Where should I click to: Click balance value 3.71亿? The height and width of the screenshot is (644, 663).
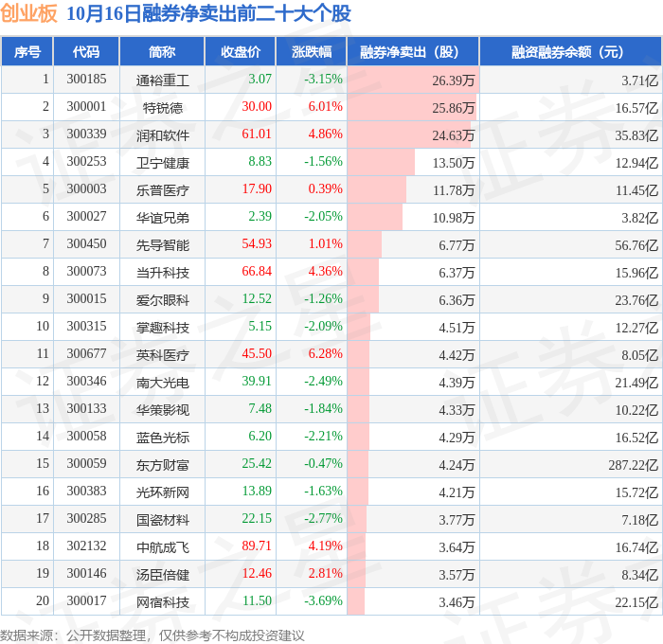click(x=640, y=80)
